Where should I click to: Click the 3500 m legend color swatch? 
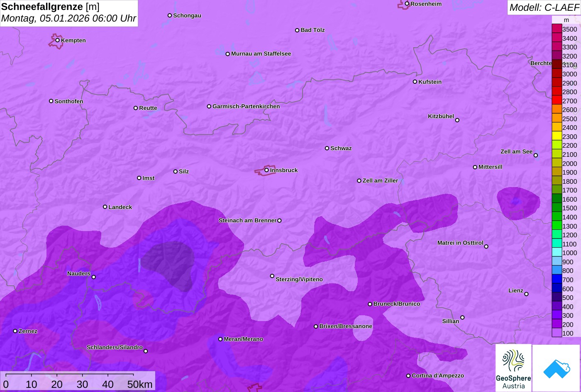(557, 29)
